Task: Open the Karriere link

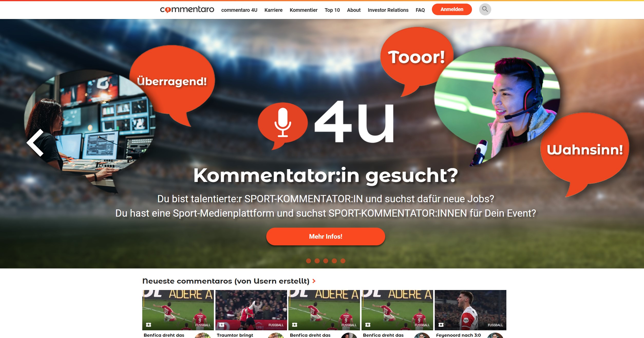Action: pos(273,10)
